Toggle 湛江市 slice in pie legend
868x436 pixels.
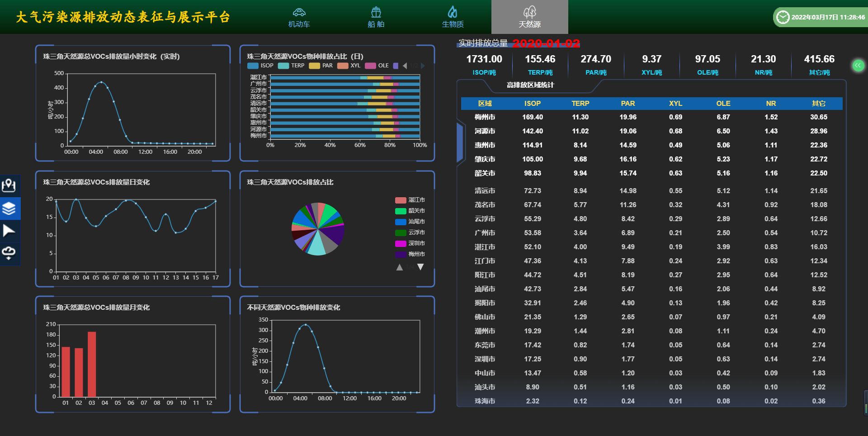[410, 200]
